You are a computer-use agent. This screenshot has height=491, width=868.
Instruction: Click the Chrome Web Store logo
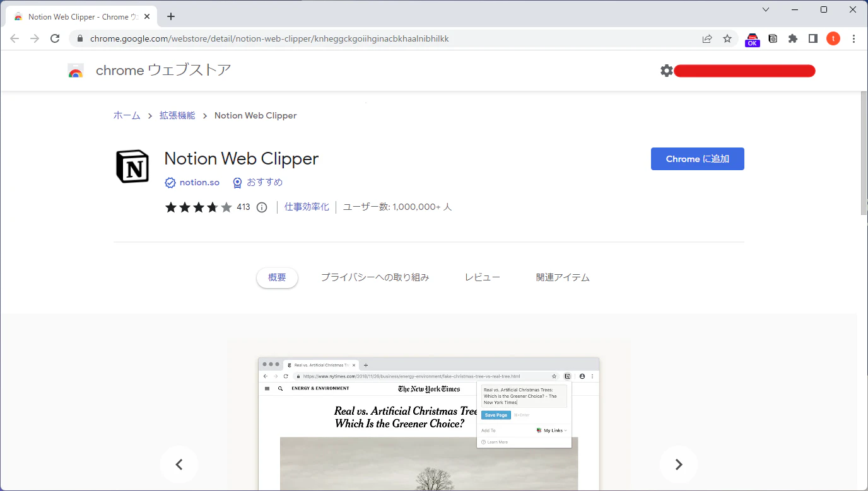point(76,71)
